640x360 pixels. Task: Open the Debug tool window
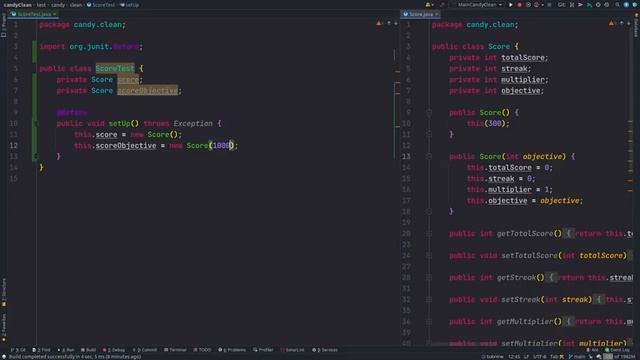pos(114,350)
